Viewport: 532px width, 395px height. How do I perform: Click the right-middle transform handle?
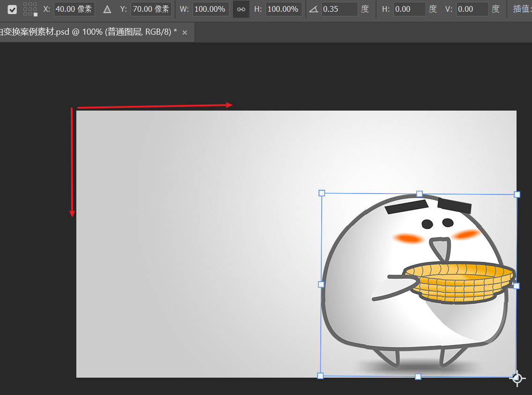click(517, 285)
